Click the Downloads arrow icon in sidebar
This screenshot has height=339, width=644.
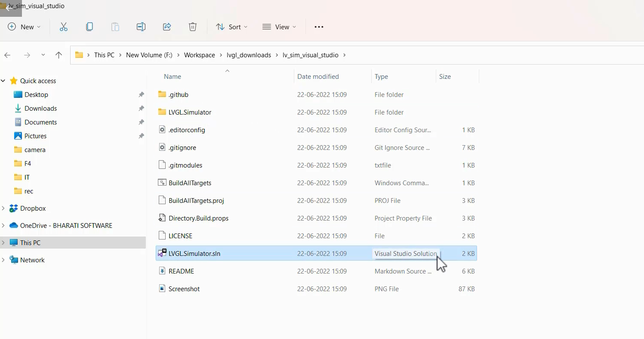point(18,108)
